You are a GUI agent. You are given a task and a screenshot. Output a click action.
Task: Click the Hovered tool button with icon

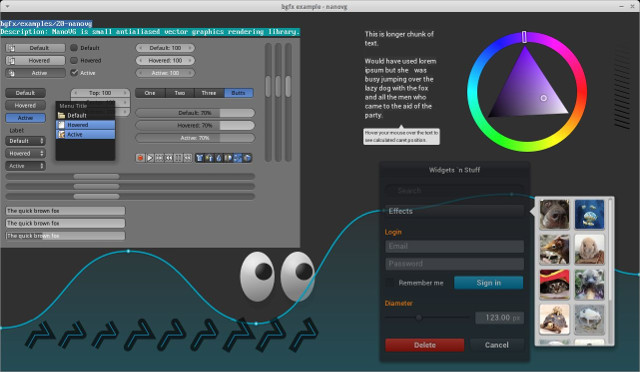coord(36,60)
